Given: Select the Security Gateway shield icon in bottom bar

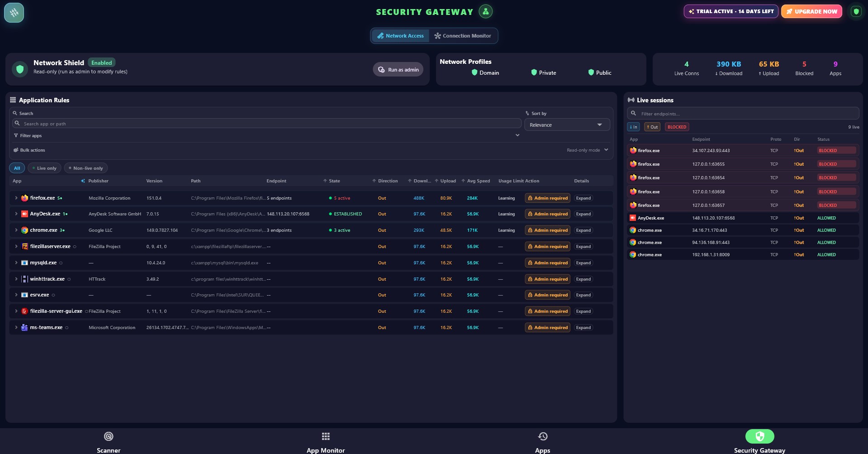Looking at the screenshot, I should click(x=760, y=436).
